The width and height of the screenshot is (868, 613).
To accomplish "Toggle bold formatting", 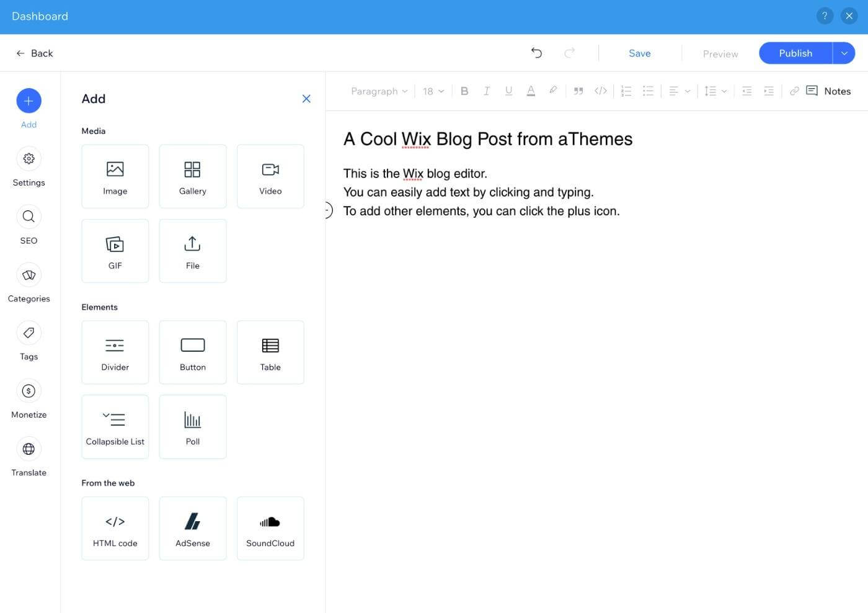I will point(464,91).
